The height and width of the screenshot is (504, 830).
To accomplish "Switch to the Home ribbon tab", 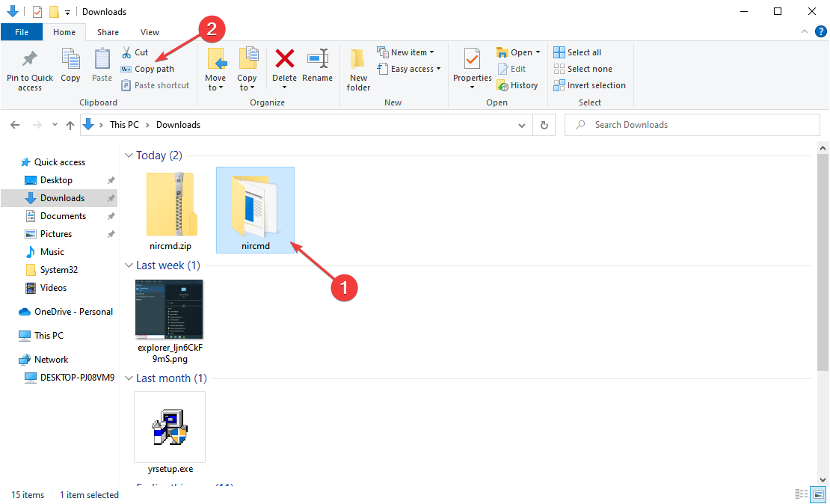I will tap(64, 32).
